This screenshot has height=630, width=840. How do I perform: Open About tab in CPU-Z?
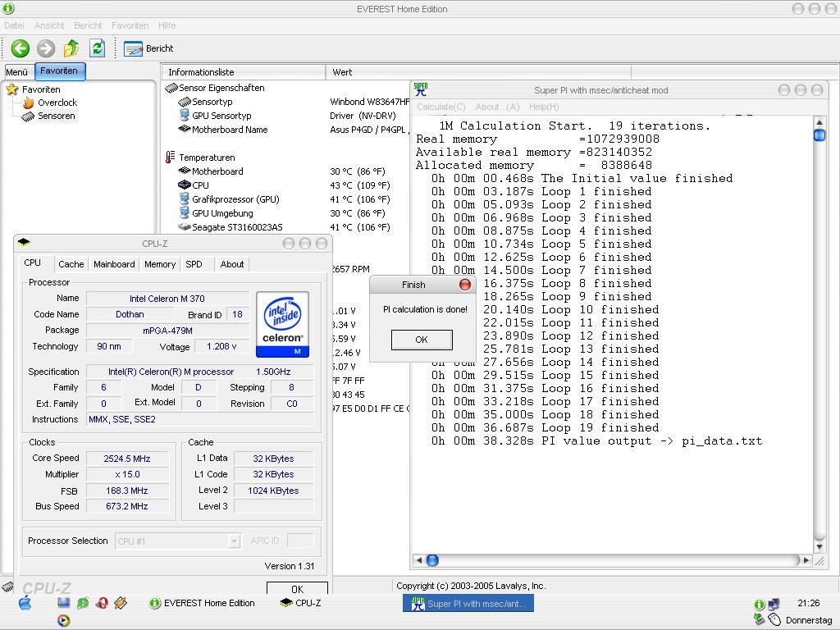(x=232, y=264)
